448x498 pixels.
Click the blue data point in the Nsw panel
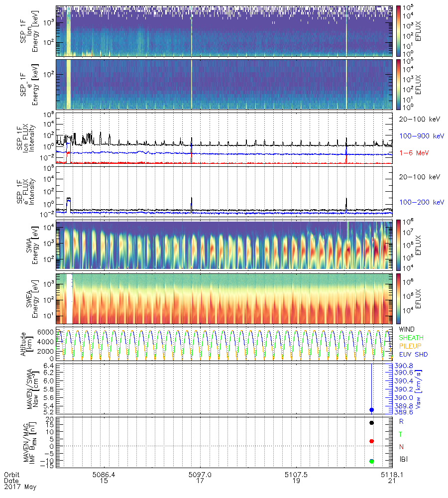coord(371,410)
